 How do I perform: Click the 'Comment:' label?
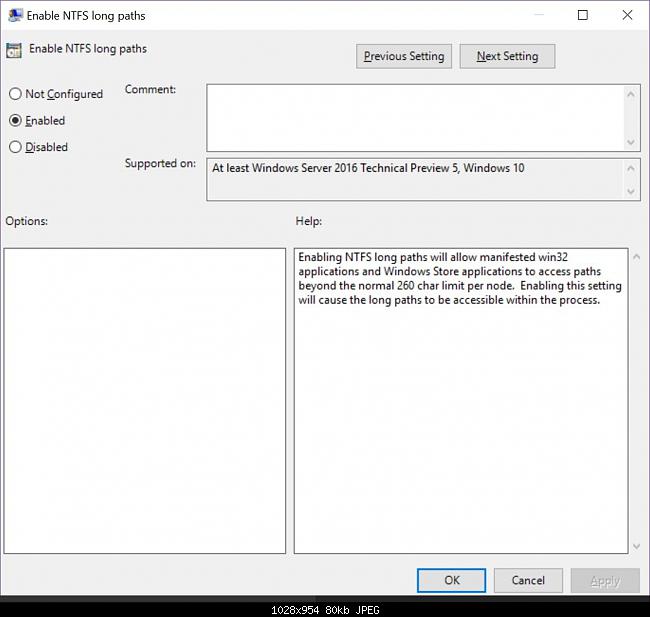[150, 89]
